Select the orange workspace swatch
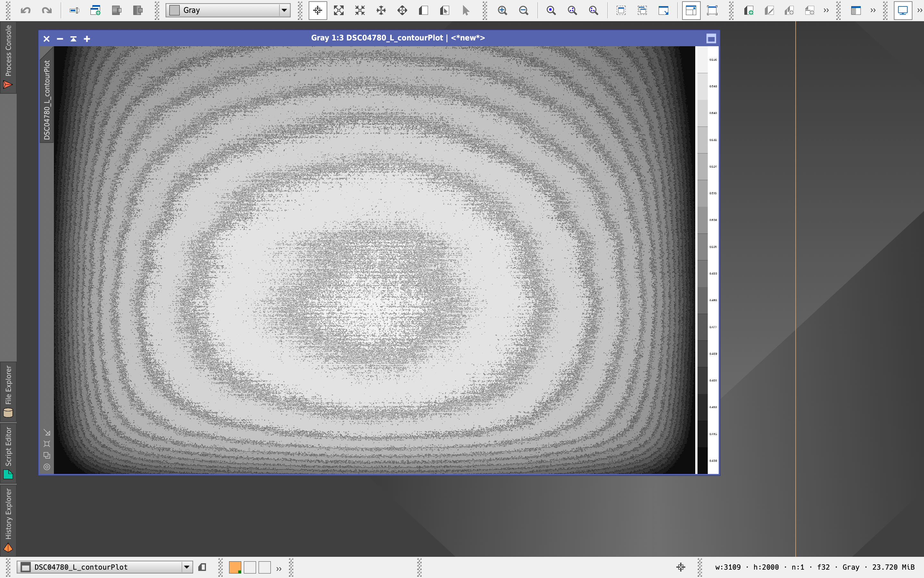Viewport: 924px width, 578px height. click(235, 567)
